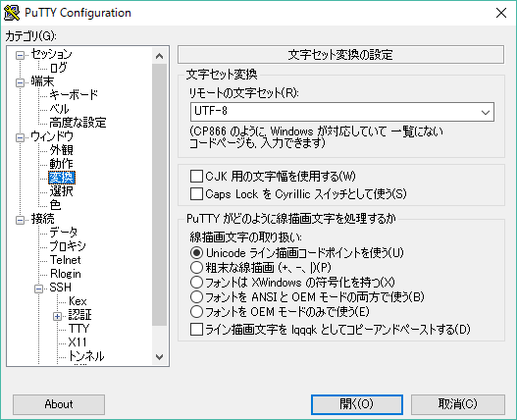Enable CJK 用の文字幅を使用する checkbox
The height and width of the screenshot is (420, 517).
click(x=196, y=177)
